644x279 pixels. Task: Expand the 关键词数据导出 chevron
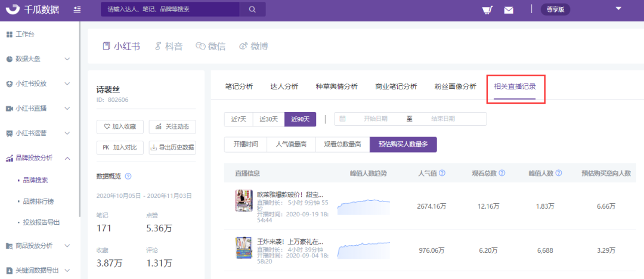pyautogui.click(x=68, y=271)
